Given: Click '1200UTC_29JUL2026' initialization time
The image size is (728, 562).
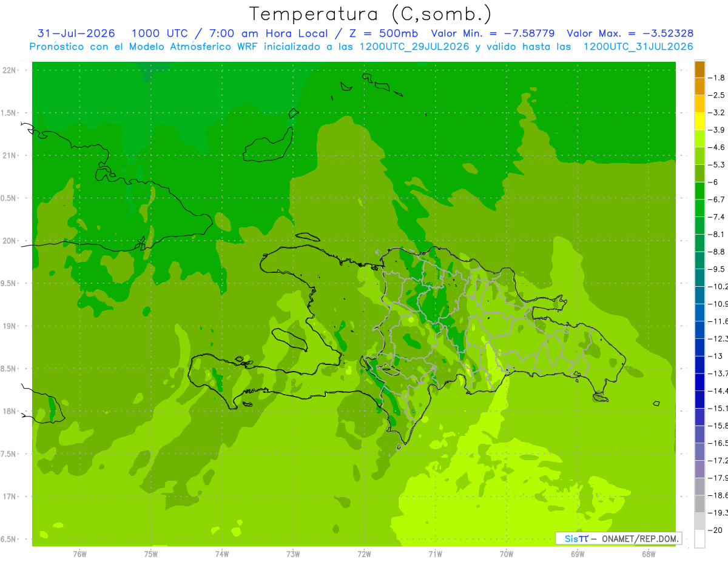Looking at the screenshot, I should 414,47.
